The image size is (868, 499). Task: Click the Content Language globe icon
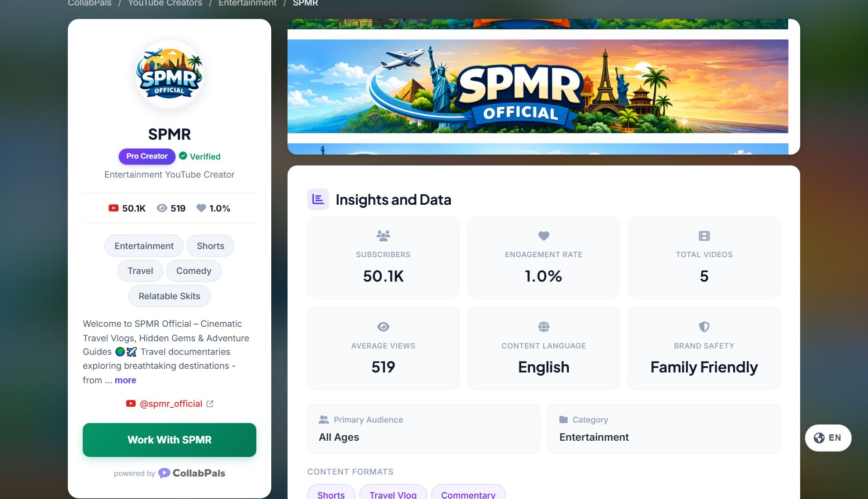pos(544,327)
